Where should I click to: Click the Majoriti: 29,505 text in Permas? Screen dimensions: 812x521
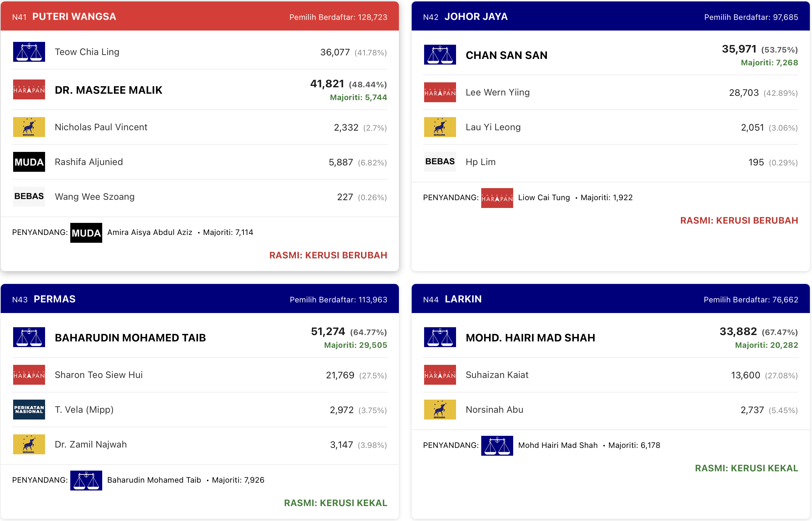[356, 345]
